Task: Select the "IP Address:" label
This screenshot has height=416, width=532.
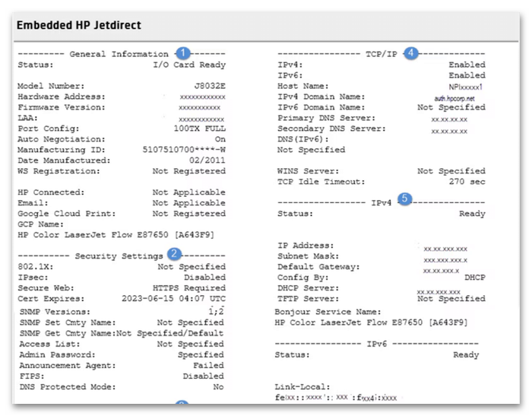Action: coord(306,245)
